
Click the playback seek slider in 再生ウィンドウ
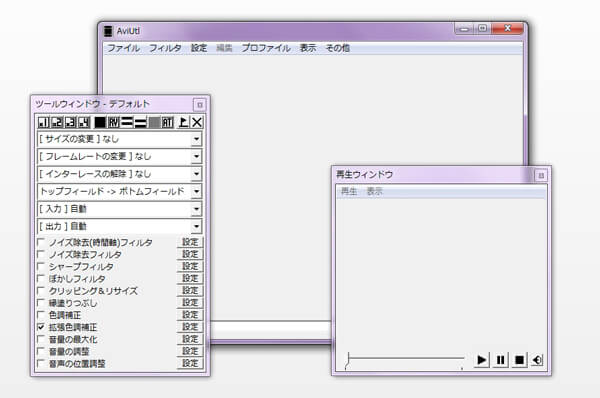click(405, 359)
